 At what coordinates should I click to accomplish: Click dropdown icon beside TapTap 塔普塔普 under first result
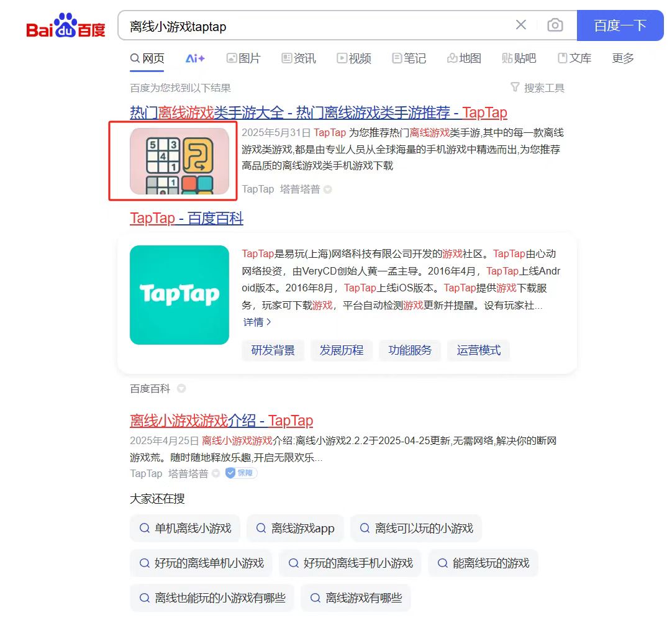pos(328,189)
